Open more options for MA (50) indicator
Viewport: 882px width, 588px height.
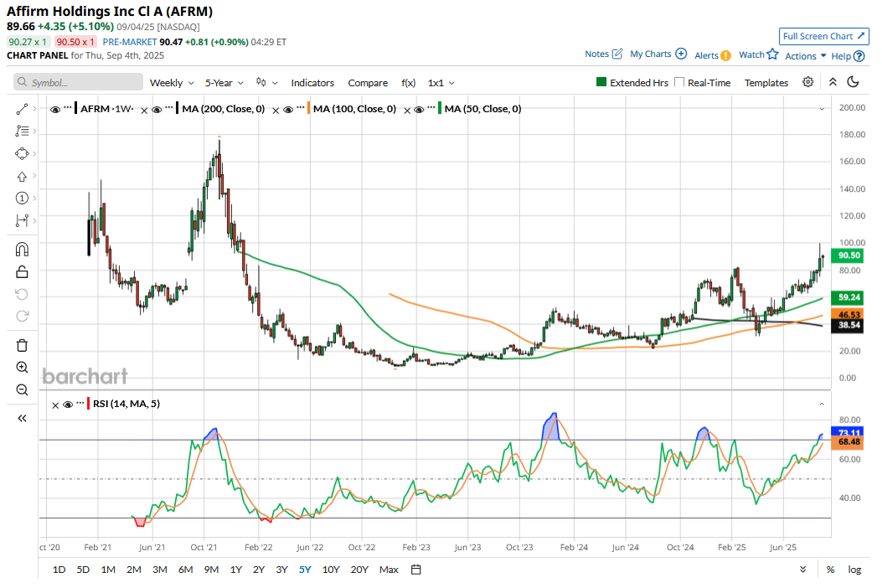click(431, 107)
